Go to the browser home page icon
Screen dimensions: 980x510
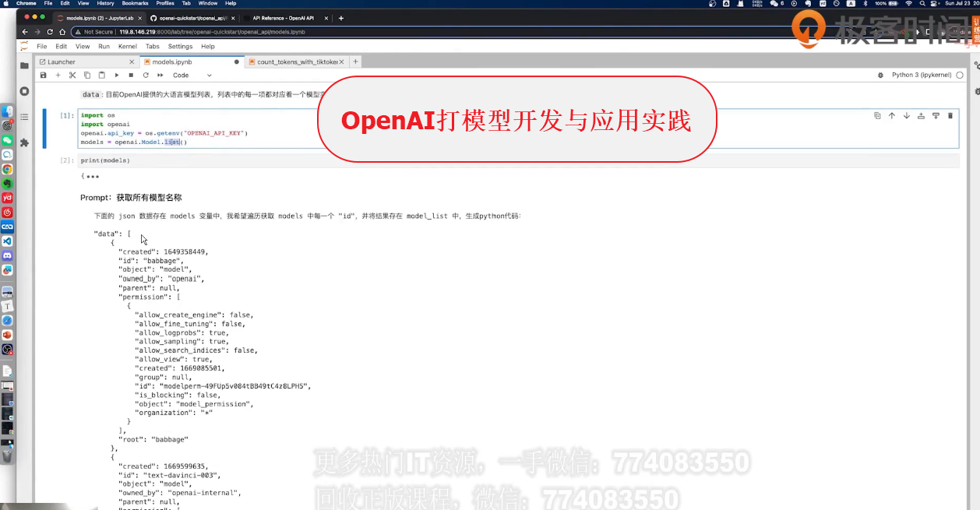pyautogui.click(x=62, y=32)
